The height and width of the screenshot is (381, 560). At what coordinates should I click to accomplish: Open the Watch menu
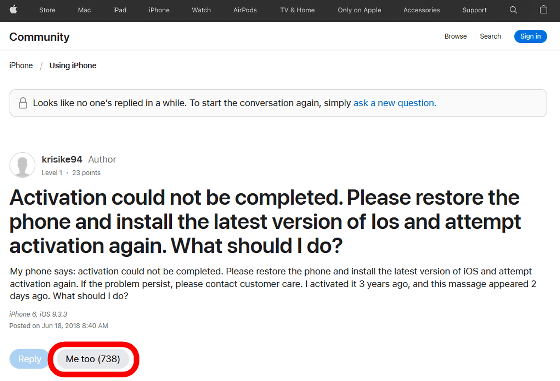(201, 10)
